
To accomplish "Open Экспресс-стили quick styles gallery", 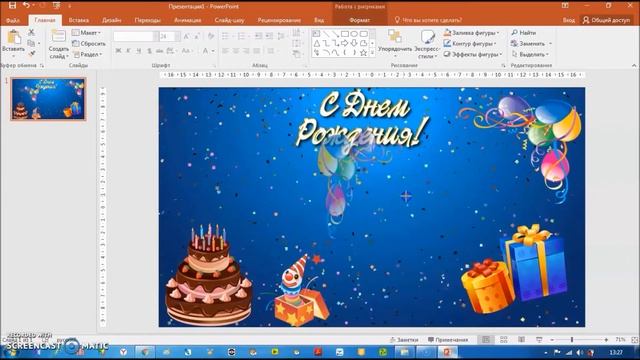I will [x=427, y=44].
